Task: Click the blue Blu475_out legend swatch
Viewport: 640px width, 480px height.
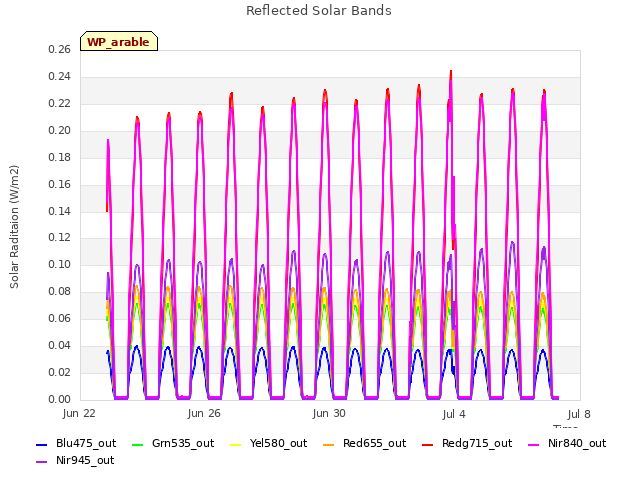Action: click(x=42, y=444)
